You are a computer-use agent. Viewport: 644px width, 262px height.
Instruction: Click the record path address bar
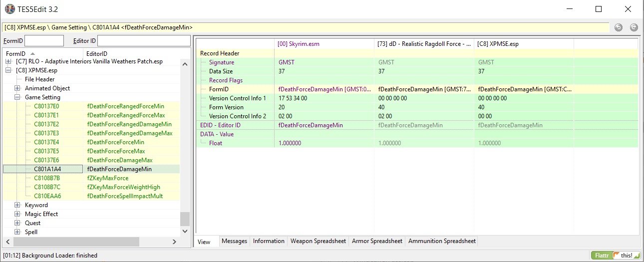306,27
